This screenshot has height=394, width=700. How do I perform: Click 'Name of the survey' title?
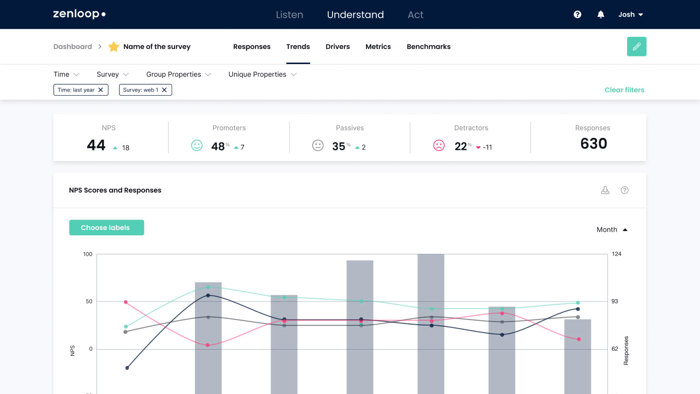(x=157, y=46)
